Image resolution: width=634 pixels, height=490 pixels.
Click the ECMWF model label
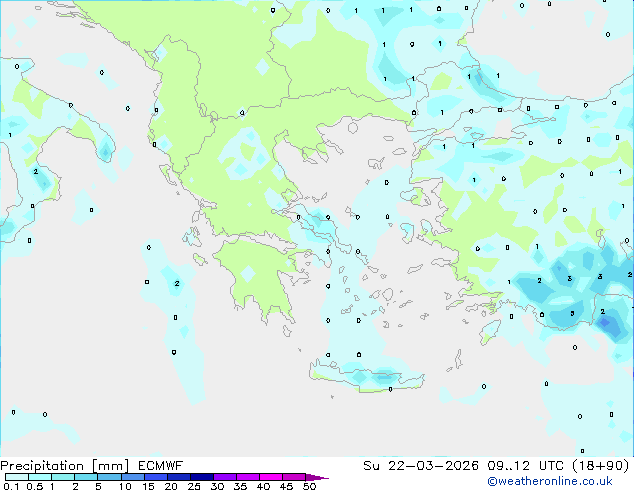click(161, 466)
